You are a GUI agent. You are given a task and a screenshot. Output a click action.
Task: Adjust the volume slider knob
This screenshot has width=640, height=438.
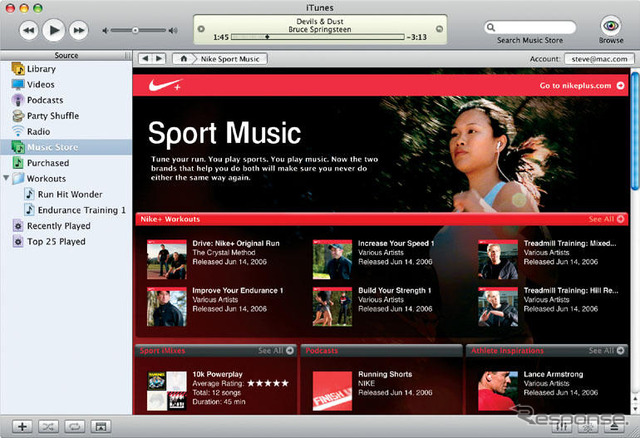[x=135, y=30]
